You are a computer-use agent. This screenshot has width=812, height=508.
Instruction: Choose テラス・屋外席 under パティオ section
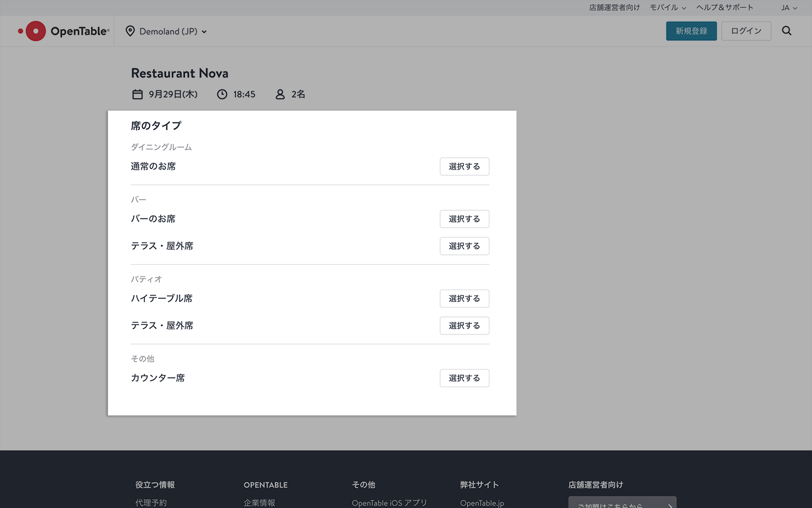pos(464,326)
